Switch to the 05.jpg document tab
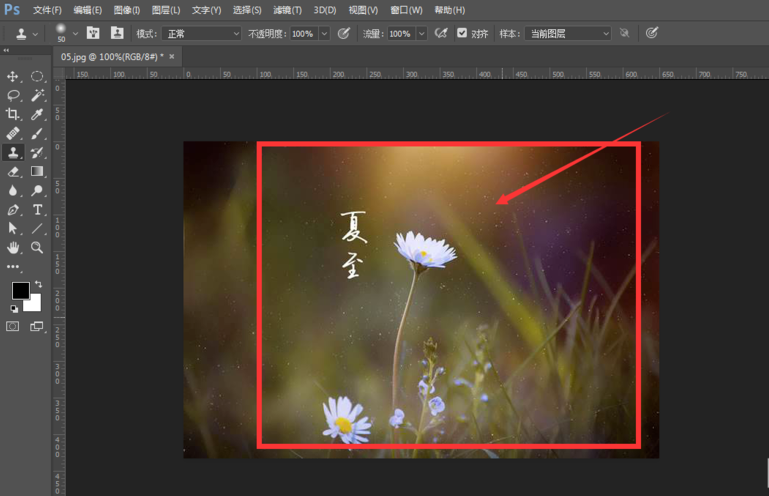Image resolution: width=769 pixels, height=496 pixels. tap(110, 57)
